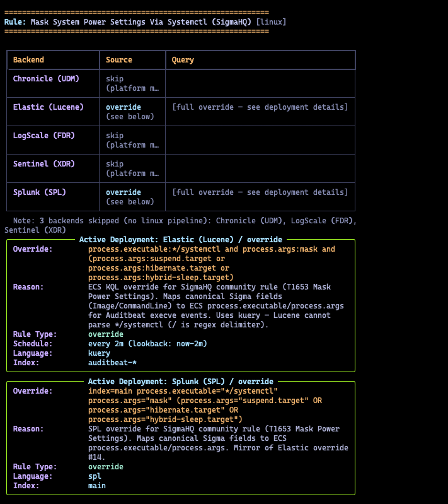Image resolution: width=448 pixels, height=504 pixels.
Task: Click 'process.args:hybrid-sleep.target)' line in Elastic override
Action: click(161, 278)
